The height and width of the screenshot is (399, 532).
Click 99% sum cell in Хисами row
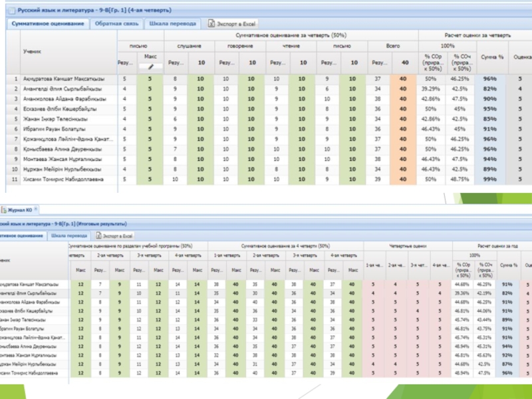(490, 179)
